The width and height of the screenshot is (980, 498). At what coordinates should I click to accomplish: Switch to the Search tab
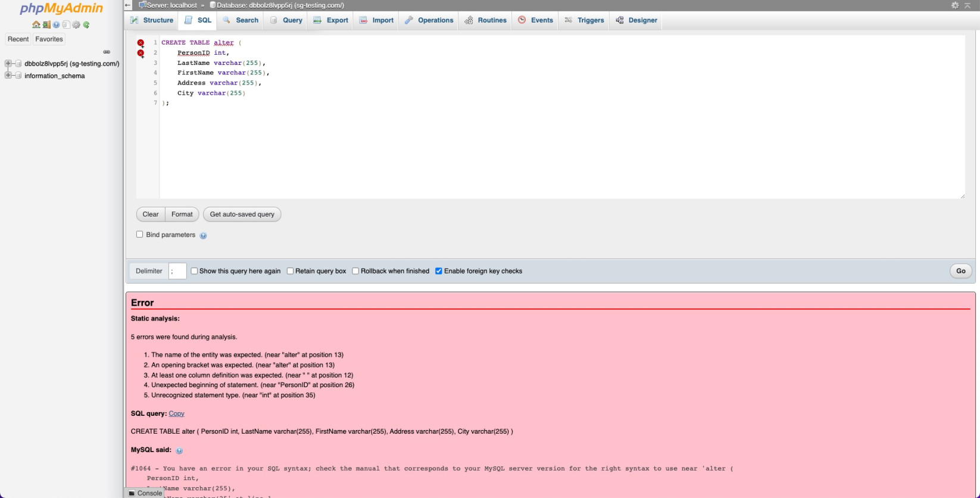click(x=241, y=20)
